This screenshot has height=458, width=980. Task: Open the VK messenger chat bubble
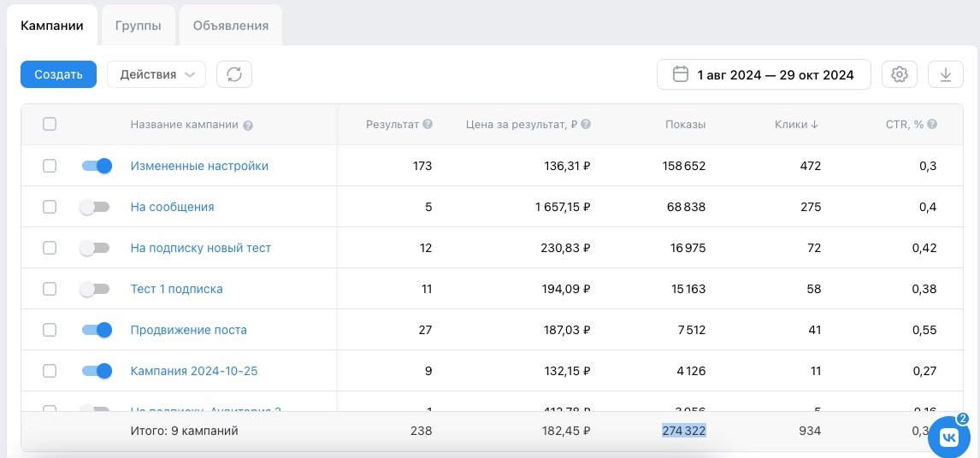pyautogui.click(x=949, y=437)
